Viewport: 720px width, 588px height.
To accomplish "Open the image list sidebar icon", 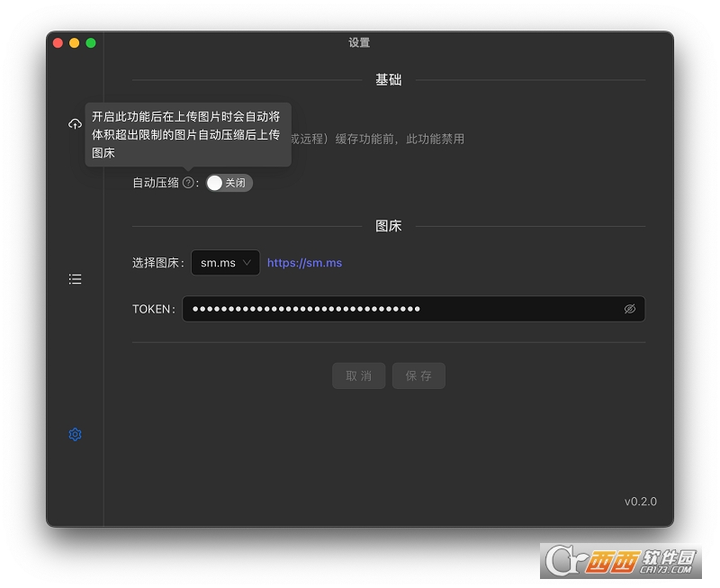I will pos(75,279).
